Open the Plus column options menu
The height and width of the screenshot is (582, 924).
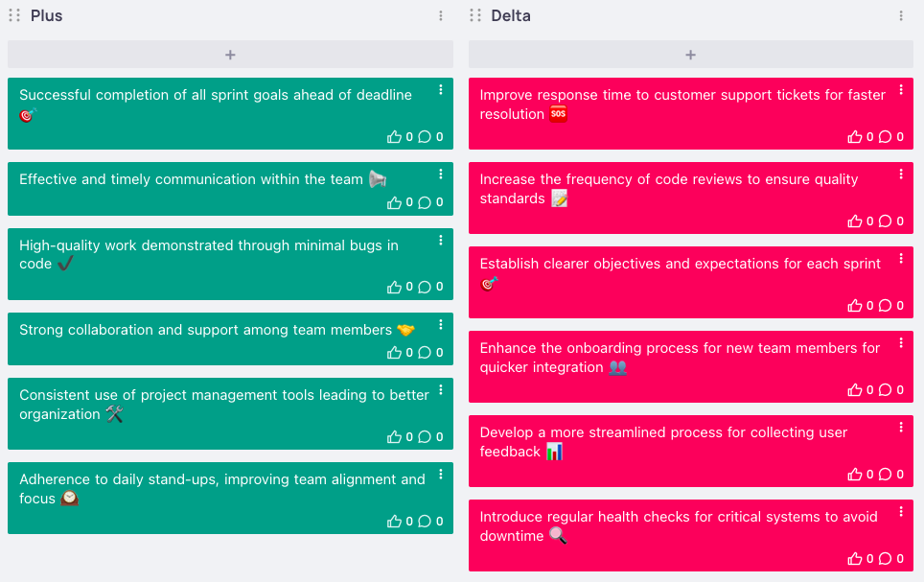(440, 15)
